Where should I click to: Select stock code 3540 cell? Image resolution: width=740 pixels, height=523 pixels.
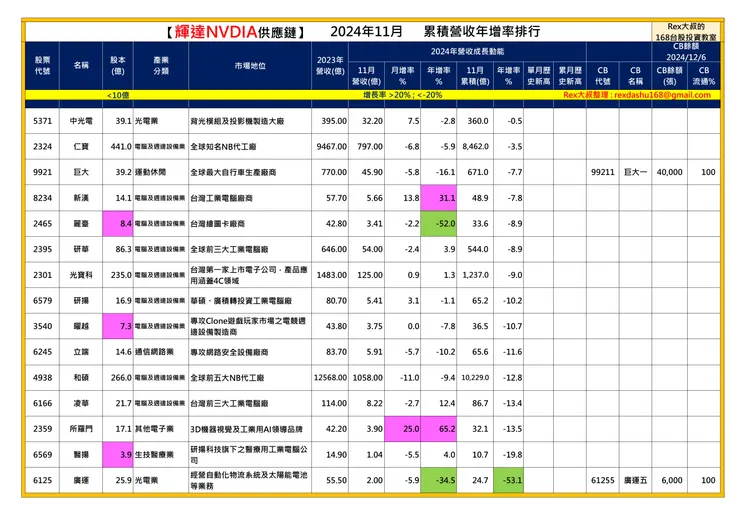pos(42,326)
